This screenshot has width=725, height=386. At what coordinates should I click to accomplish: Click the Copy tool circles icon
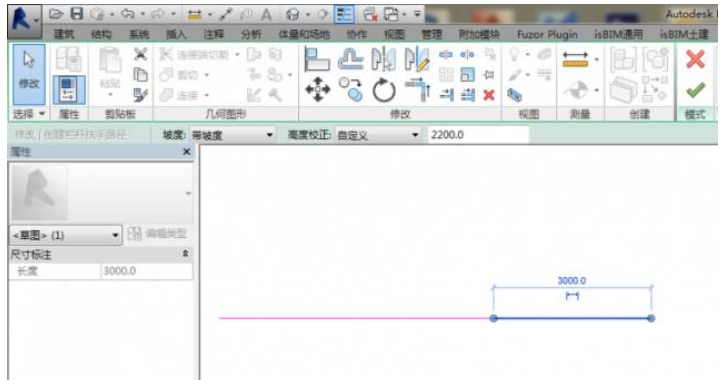coord(351,90)
